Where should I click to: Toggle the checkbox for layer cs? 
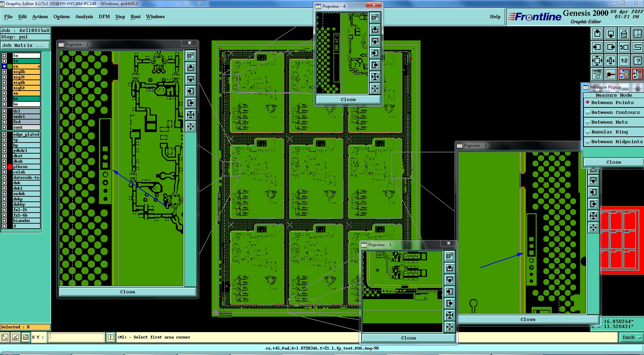point(4,66)
